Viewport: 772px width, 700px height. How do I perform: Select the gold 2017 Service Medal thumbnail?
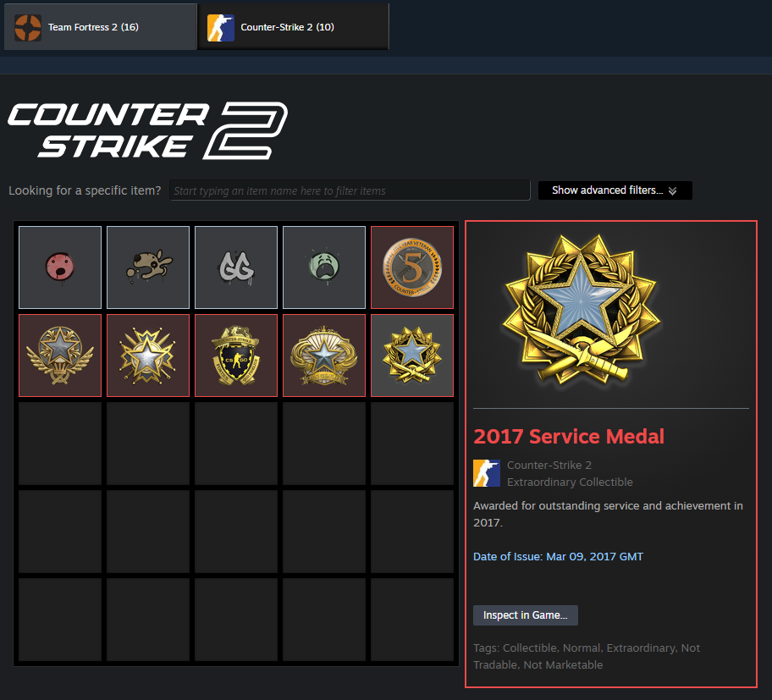pyautogui.click(x=412, y=356)
